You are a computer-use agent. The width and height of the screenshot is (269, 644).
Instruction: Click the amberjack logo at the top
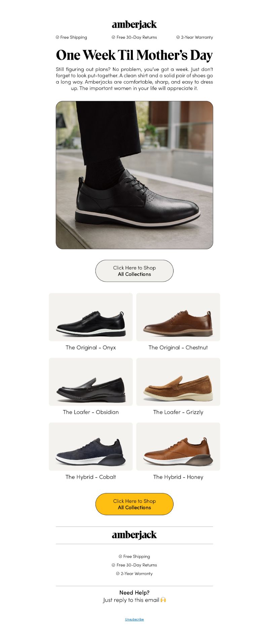pos(134,25)
